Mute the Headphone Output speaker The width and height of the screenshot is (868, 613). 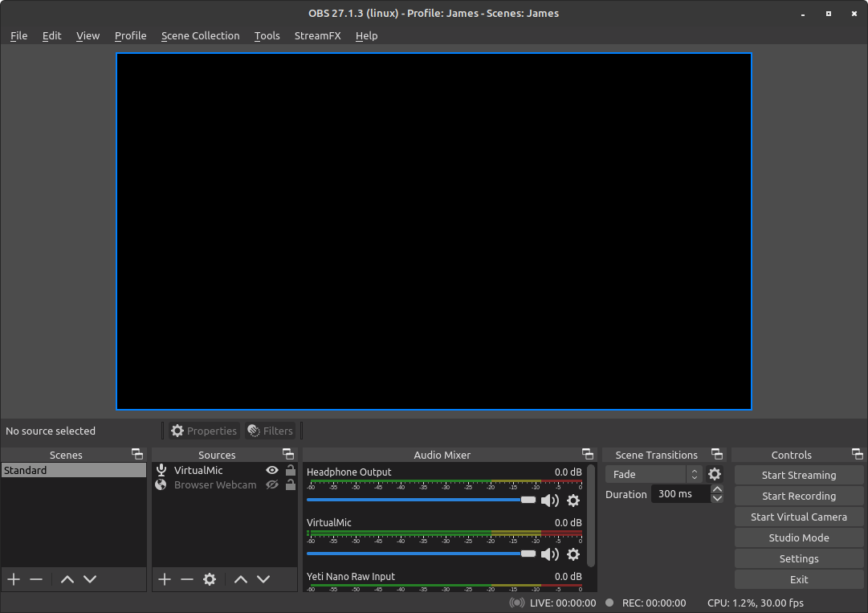tap(549, 501)
